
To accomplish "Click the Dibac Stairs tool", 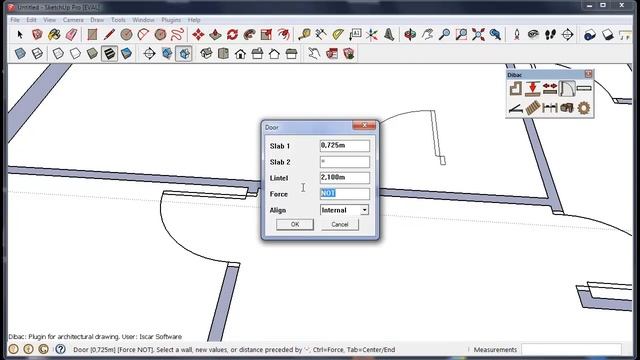I will [x=533, y=108].
